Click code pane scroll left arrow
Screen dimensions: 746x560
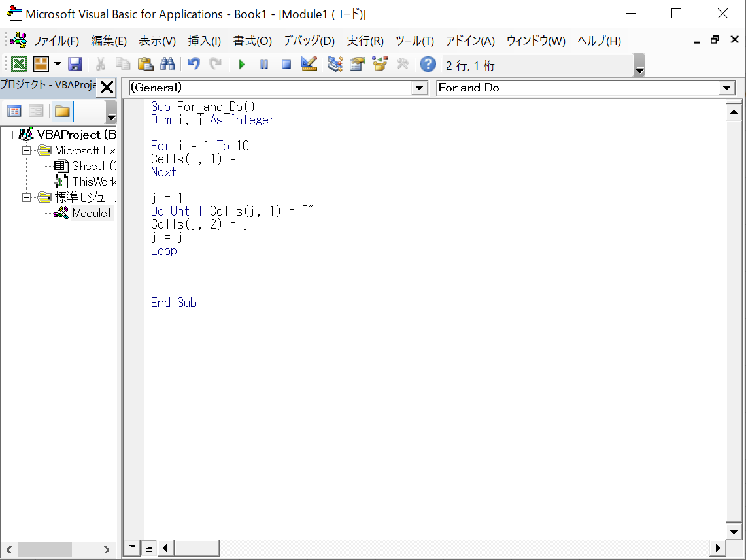(165, 548)
